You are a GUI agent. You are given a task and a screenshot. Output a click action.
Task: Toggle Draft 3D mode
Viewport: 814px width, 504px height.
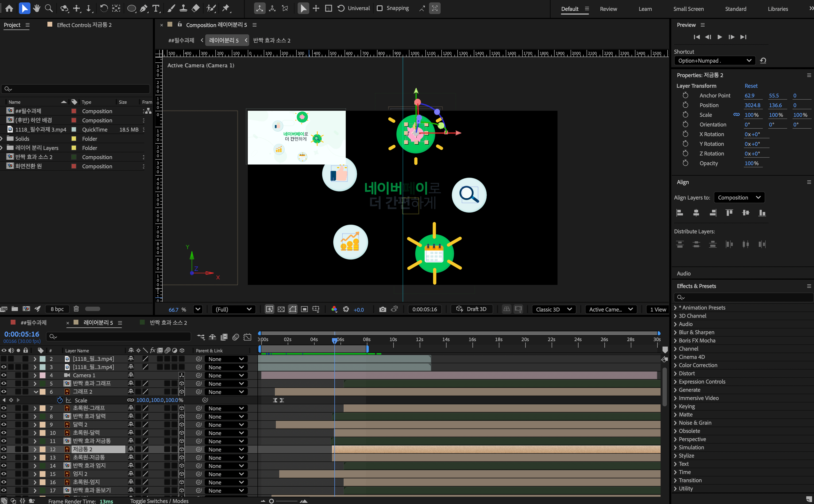(x=471, y=309)
